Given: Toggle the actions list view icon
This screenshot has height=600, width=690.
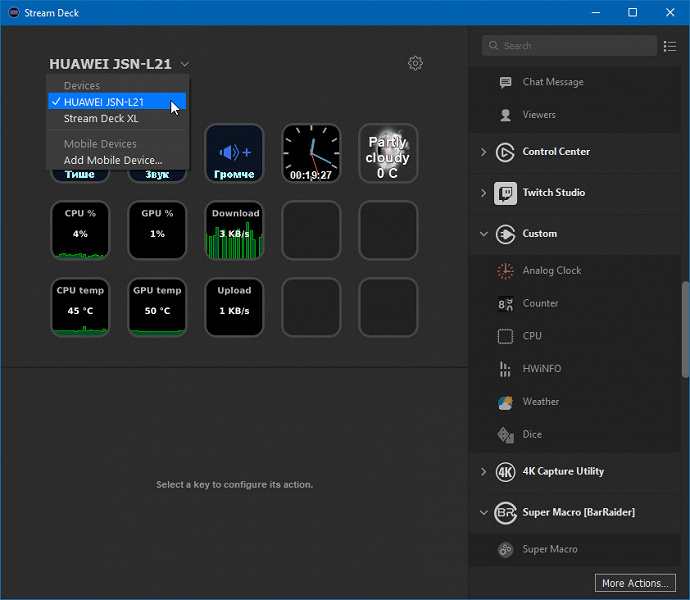Looking at the screenshot, I should point(670,46).
